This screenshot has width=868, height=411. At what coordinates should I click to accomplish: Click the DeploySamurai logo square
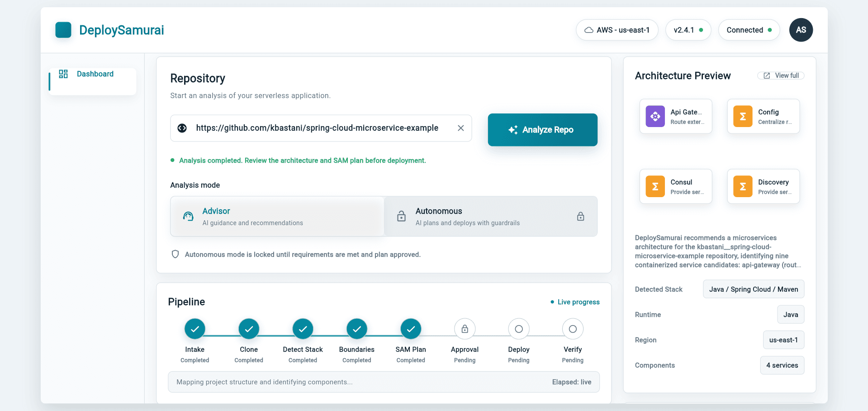coord(63,30)
